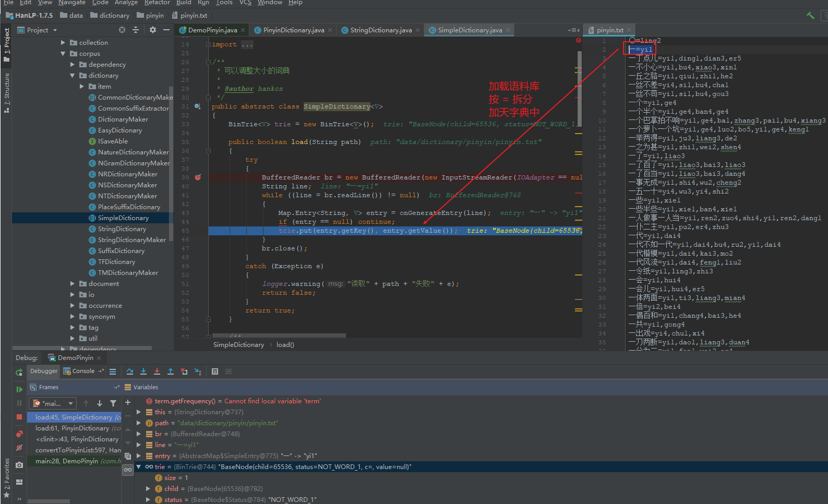Image resolution: width=828 pixels, height=504 pixels.
Task: Expand the 'this' variable node
Action: tap(139, 412)
